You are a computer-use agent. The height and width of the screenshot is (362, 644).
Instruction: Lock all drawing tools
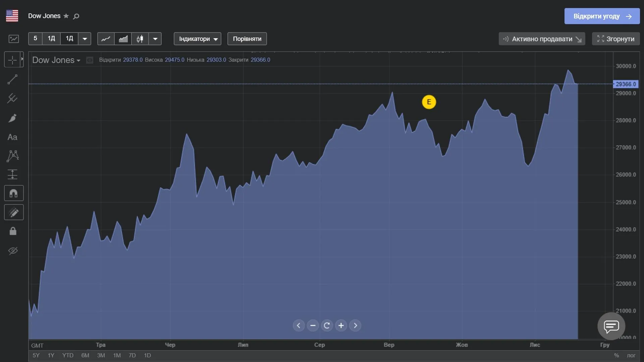point(13,231)
